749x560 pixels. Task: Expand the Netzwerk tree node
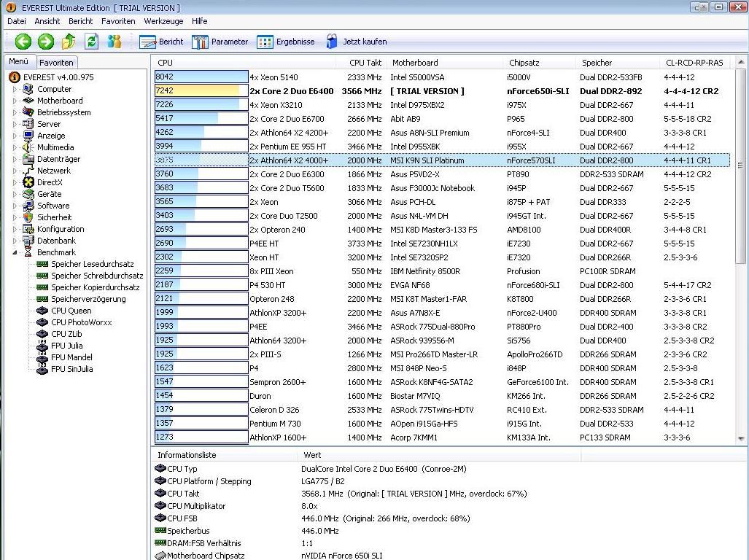pyautogui.click(x=15, y=171)
